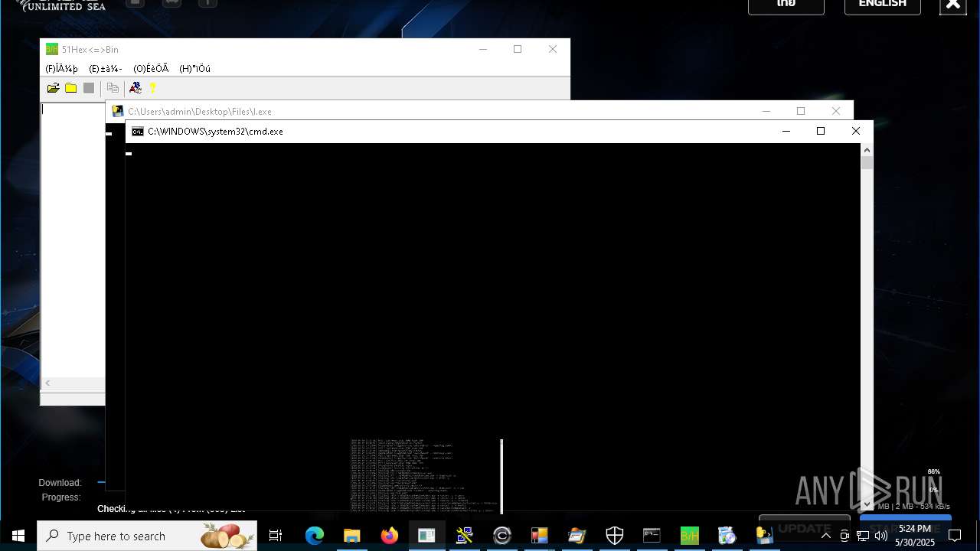Viewport: 980px width, 551px height.
Task: Open File Explorer from the taskbar
Action: point(352,536)
